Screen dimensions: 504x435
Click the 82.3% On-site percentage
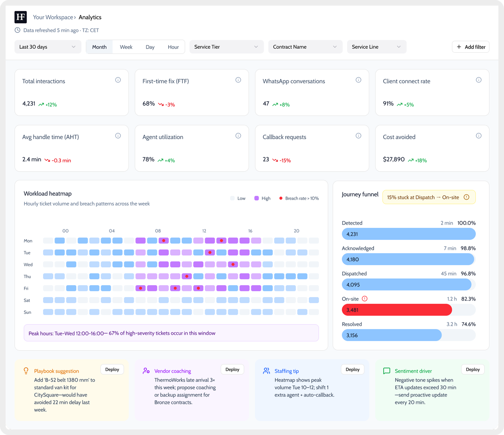tap(469, 299)
